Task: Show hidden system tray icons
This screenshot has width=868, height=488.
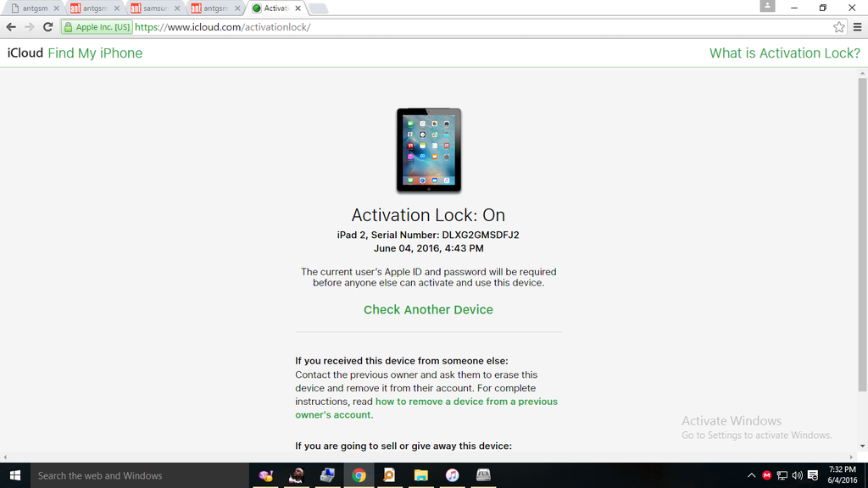Action: coord(752,475)
